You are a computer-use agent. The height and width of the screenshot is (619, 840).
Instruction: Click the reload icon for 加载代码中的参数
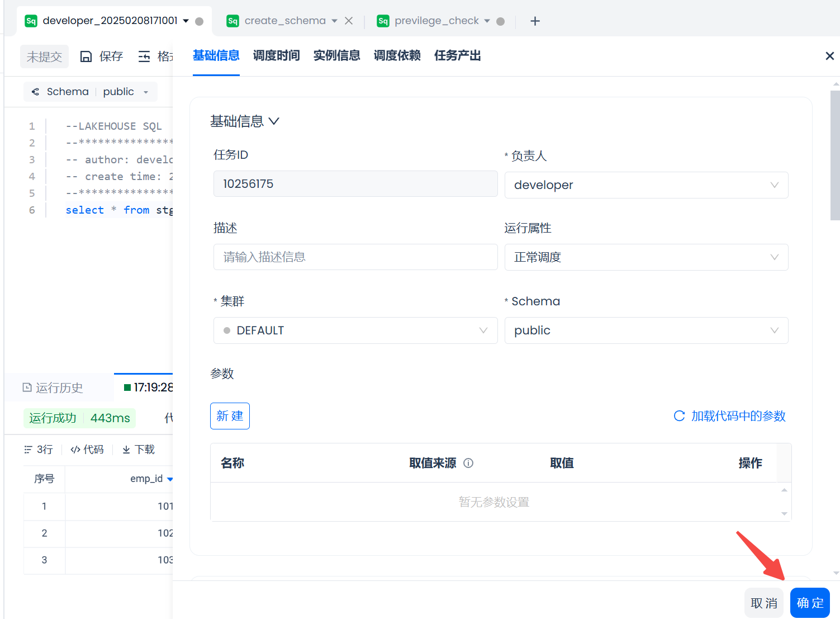point(679,416)
